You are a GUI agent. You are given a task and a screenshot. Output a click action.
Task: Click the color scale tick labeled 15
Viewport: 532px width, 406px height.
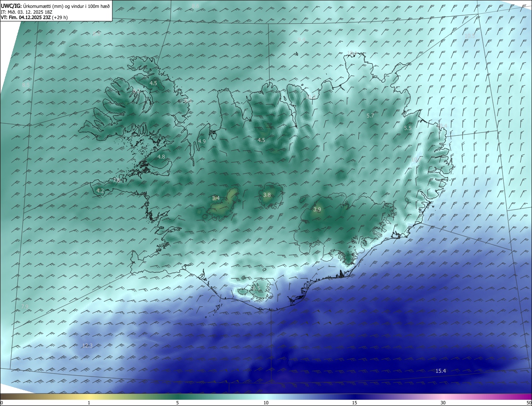click(355, 403)
